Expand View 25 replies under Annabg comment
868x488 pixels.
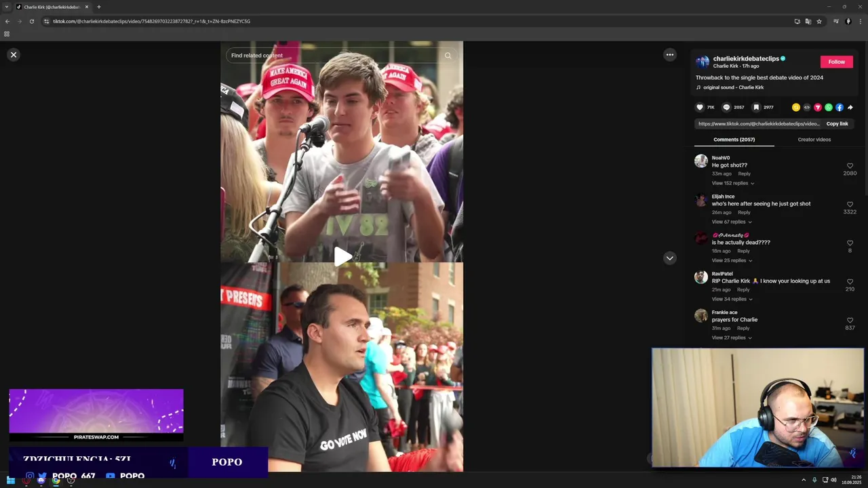pyautogui.click(x=731, y=260)
